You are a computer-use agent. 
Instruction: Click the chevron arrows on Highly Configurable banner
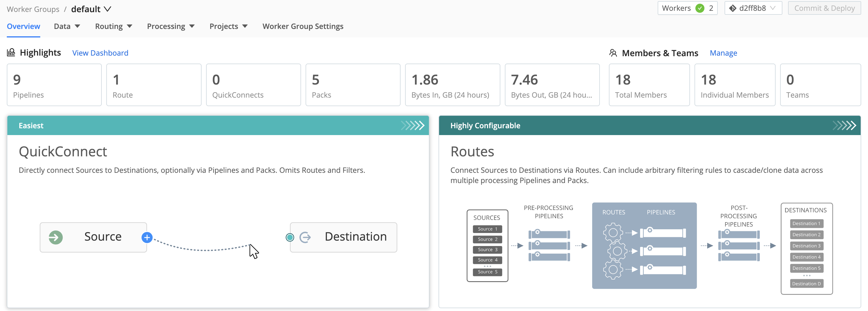coord(844,125)
